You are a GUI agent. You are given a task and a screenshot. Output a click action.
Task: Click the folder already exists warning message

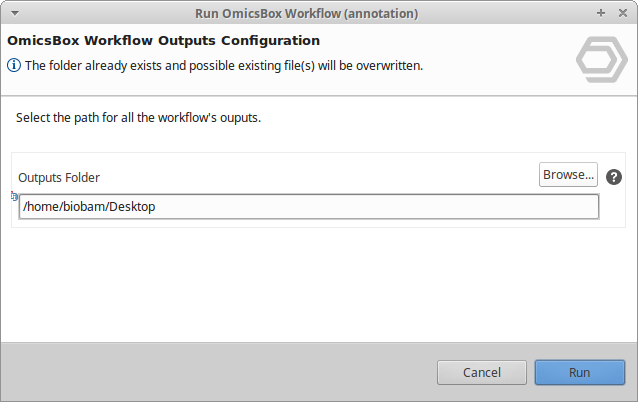pyautogui.click(x=223, y=66)
